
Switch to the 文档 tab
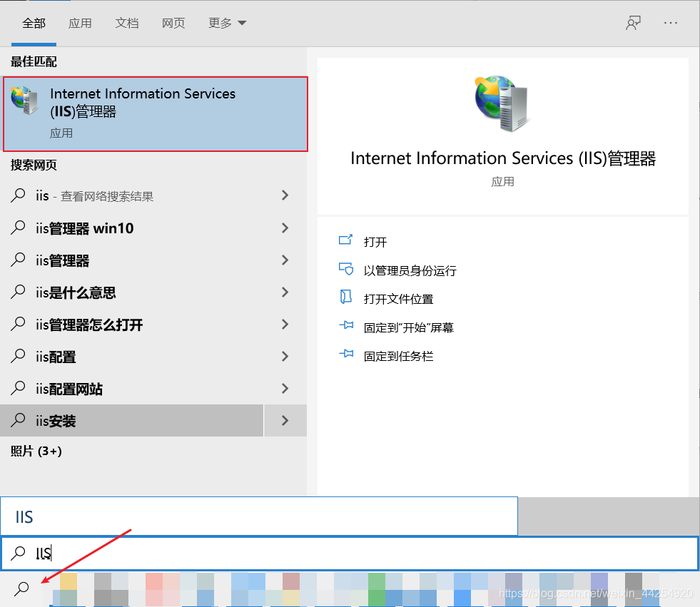tap(127, 23)
